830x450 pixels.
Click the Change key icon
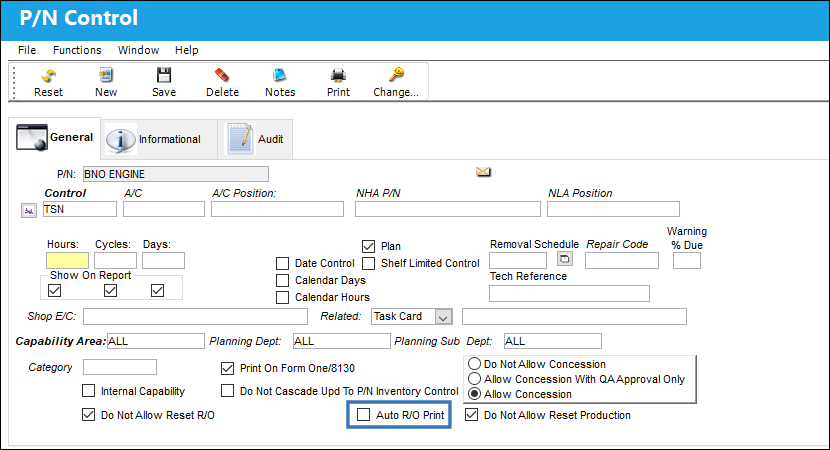point(396,75)
